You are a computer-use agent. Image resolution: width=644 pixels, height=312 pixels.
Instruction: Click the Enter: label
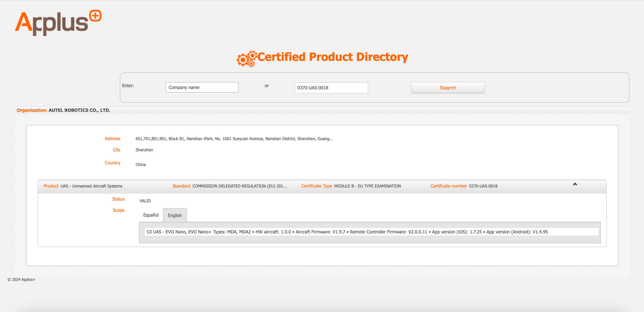(128, 86)
